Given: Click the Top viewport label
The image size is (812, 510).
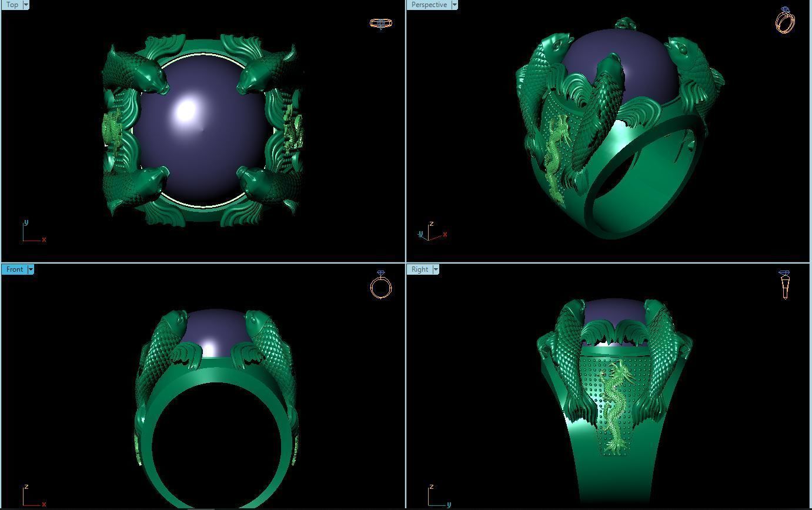Looking at the screenshot, I should 11,5.
